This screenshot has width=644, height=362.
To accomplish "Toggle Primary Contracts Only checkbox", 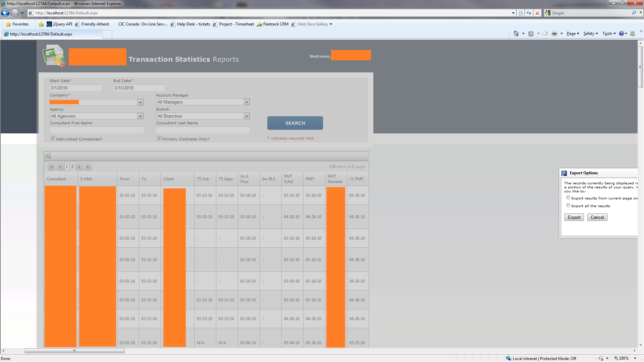I will tap(159, 138).
